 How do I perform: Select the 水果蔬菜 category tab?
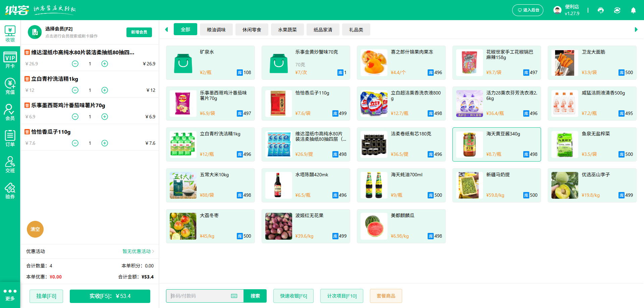point(287,30)
